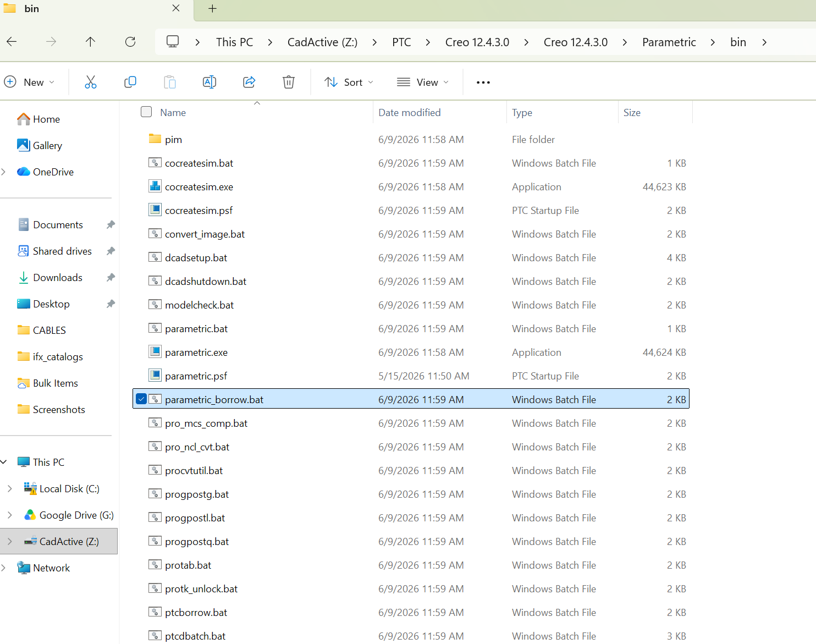Sort by the Size column header
Image resolution: width=816 pixels, height=644 pixels.
(632, 112)
